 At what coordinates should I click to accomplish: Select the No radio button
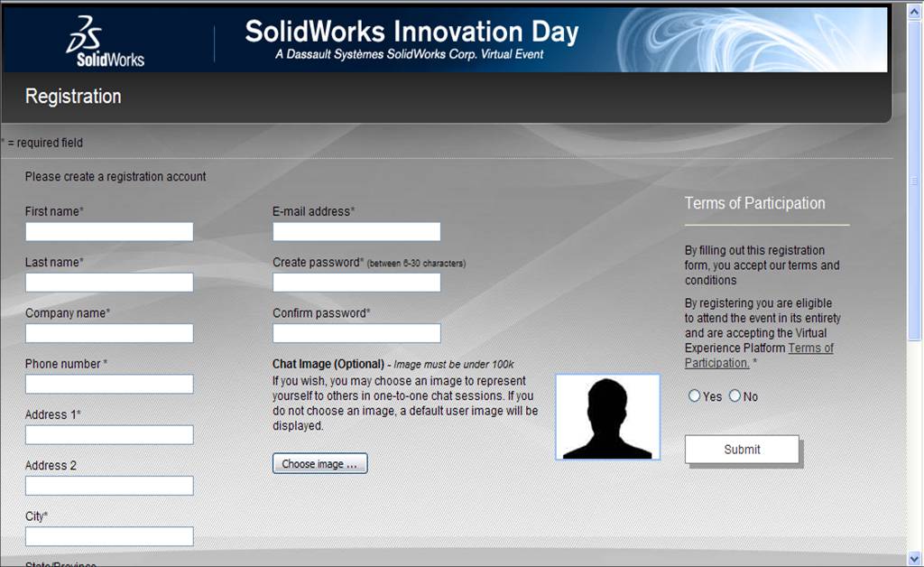[x=735, y=396]
